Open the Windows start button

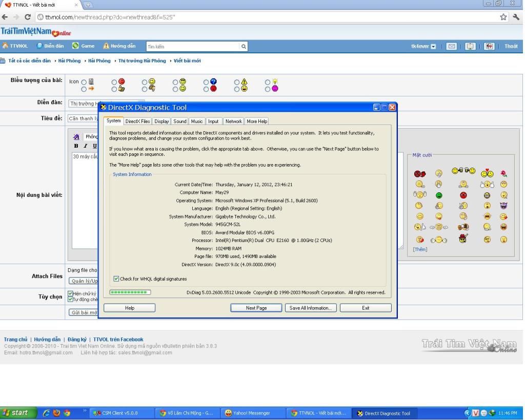coord(18,413)
